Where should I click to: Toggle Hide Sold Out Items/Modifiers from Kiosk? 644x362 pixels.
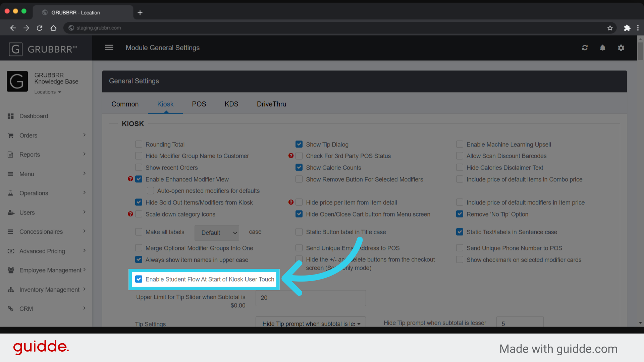pyautogui.click(x=139, y=202)
